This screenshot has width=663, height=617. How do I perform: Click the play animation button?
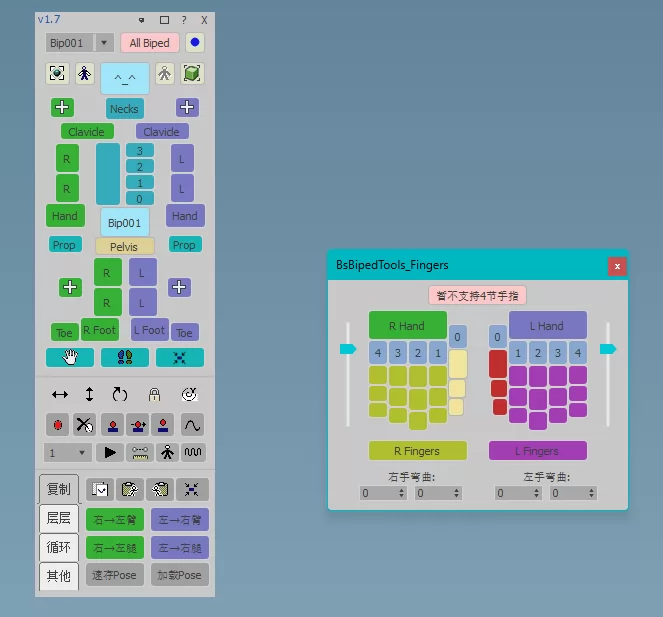[110, 452]
